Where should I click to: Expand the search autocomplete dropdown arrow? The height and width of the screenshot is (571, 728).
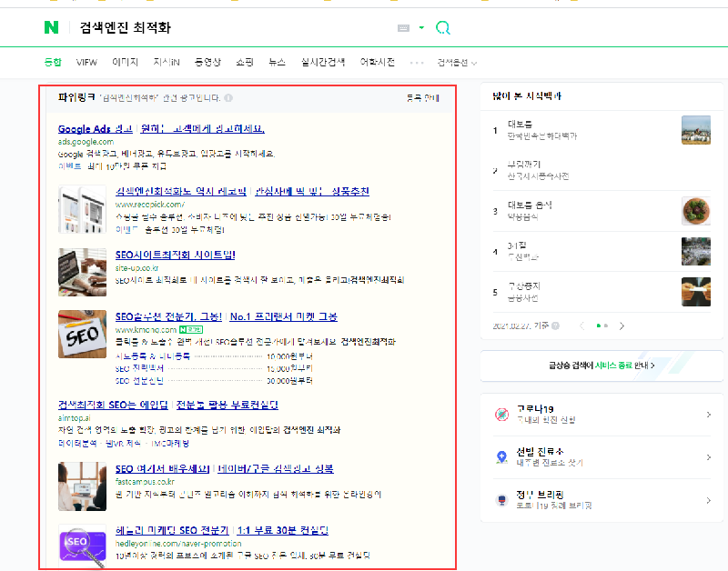[x=421, y=28]
